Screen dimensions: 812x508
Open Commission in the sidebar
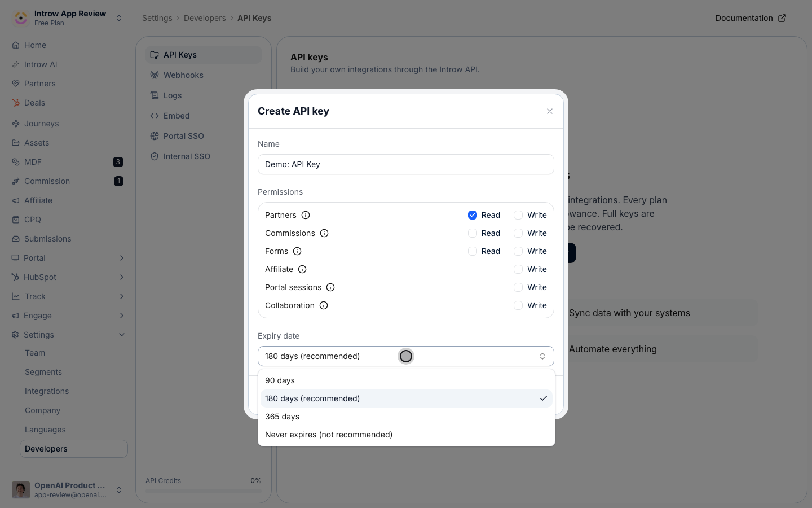tap(68, 181)
